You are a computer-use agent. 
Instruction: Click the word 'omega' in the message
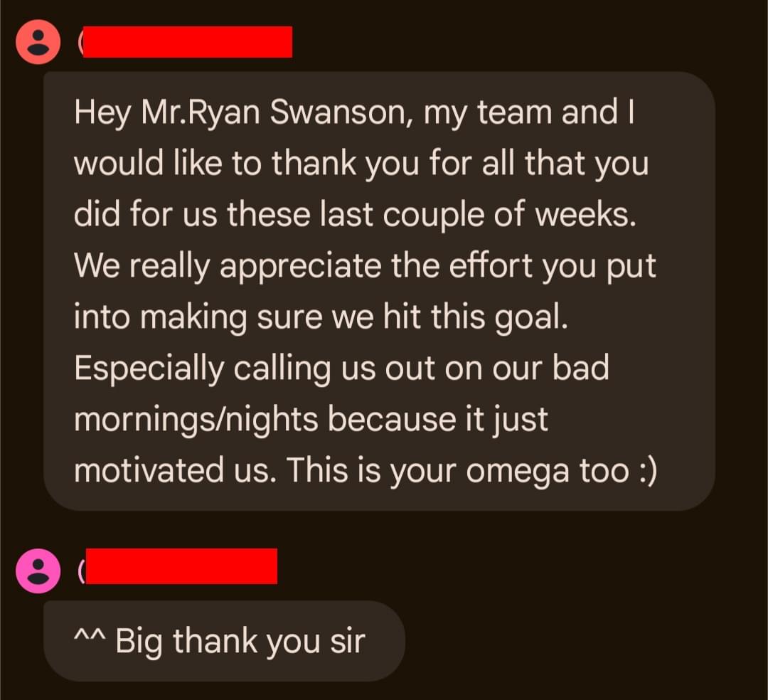coord(518,472)
